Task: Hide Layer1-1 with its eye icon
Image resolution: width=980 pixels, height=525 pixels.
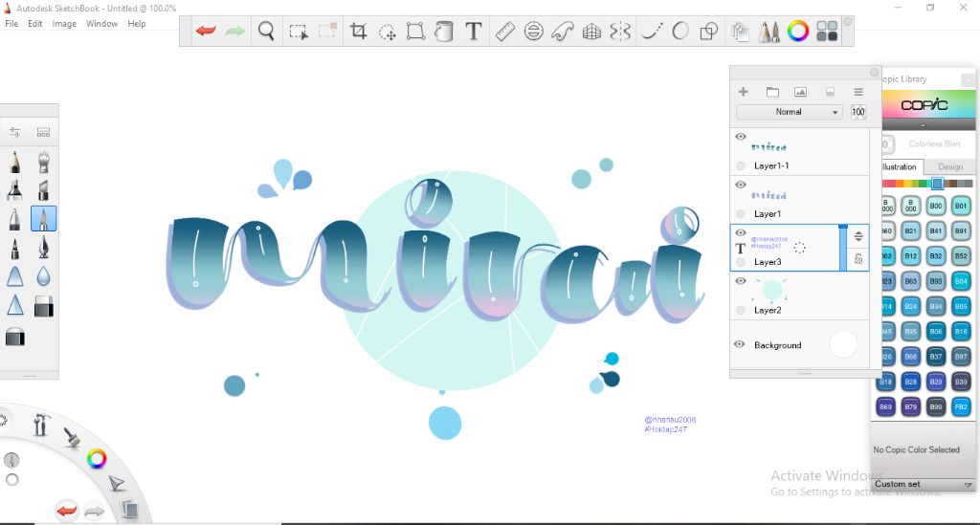Action: (741, 137)
